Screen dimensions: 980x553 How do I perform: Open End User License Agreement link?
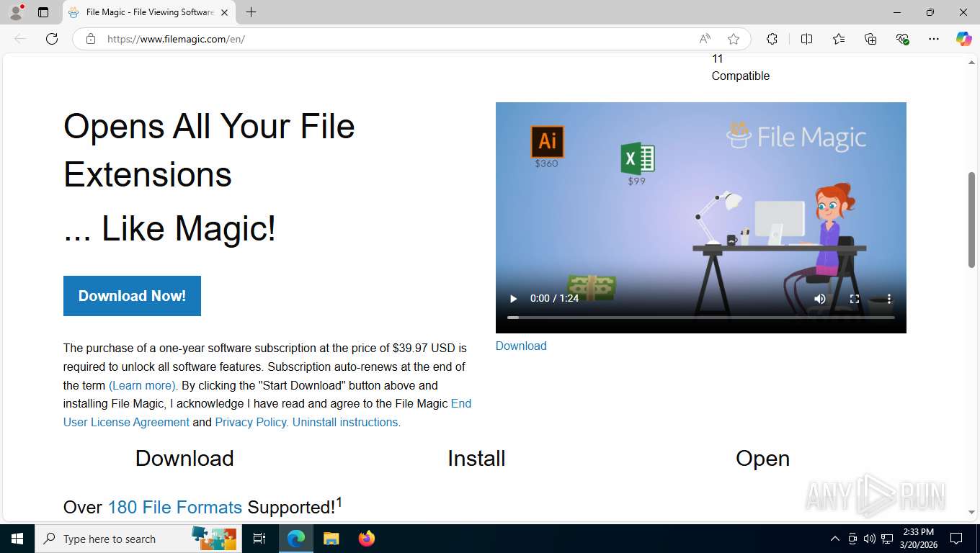[x=267, y=413]
